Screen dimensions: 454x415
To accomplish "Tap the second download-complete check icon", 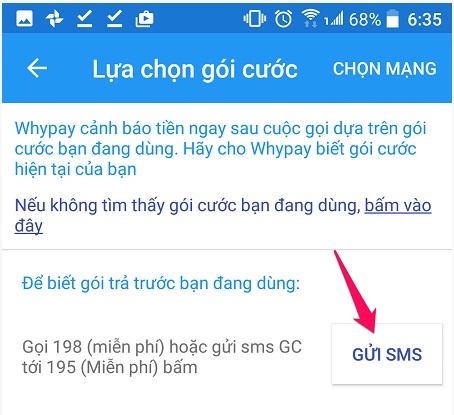I will [114, 18].
